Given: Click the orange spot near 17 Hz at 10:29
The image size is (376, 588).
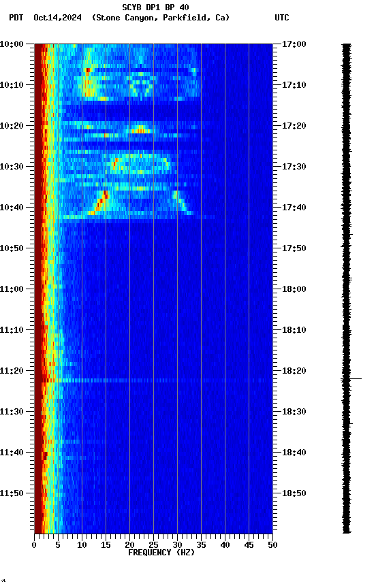Looking at the screenshot, I should tap(114, 163).
